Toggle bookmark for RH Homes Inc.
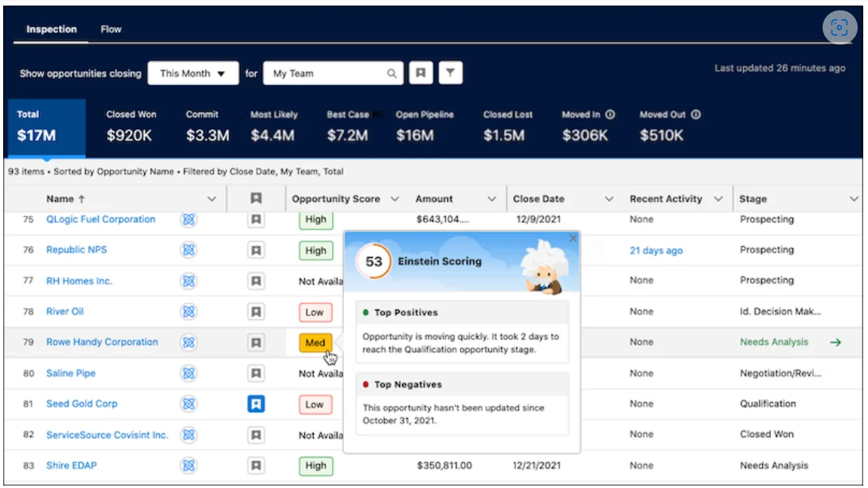The width and height of the screenshot is (868, 488). pos(256,281)
